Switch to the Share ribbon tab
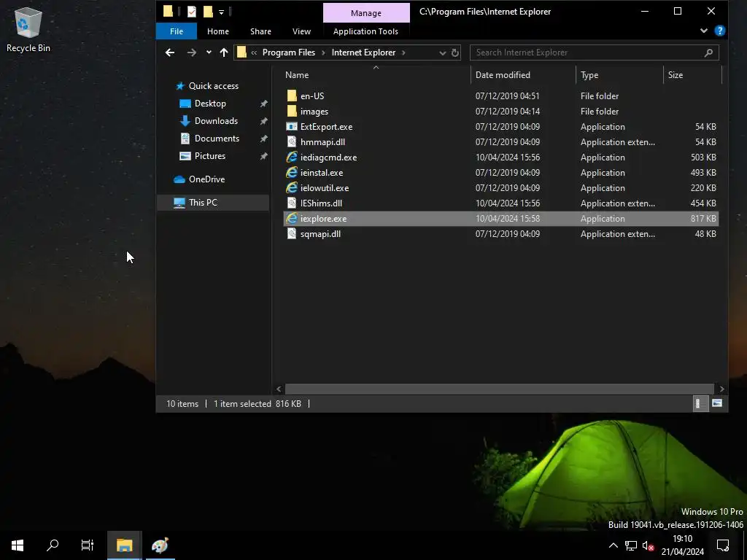The image size is (747, 560). click(x=260, y=31)
